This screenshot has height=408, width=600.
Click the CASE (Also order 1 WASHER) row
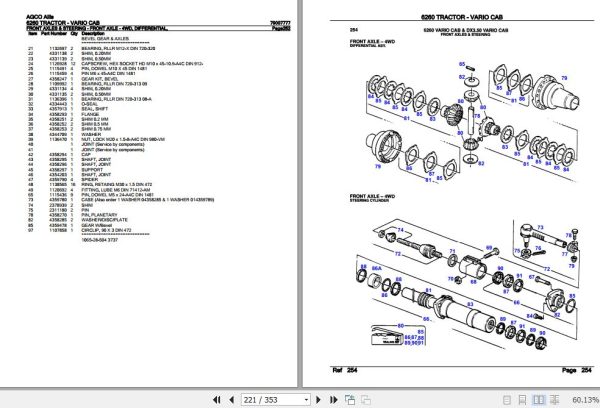[121, 200]
